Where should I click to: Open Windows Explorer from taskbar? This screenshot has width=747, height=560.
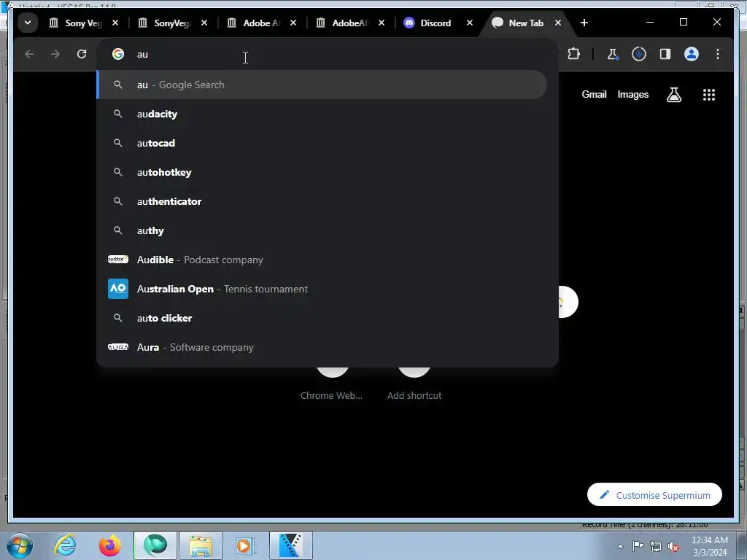tap(201, 545)
